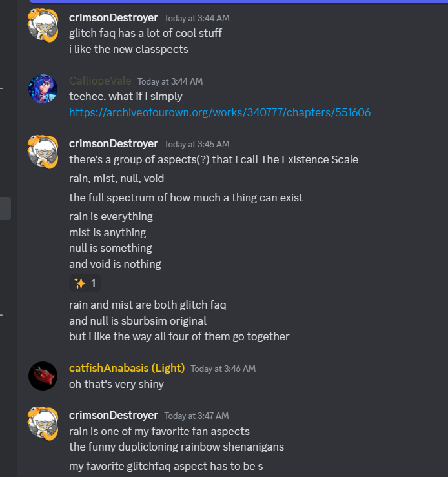
Task: Click message 'and void is nothing'
Action: (x=115, y=264)
